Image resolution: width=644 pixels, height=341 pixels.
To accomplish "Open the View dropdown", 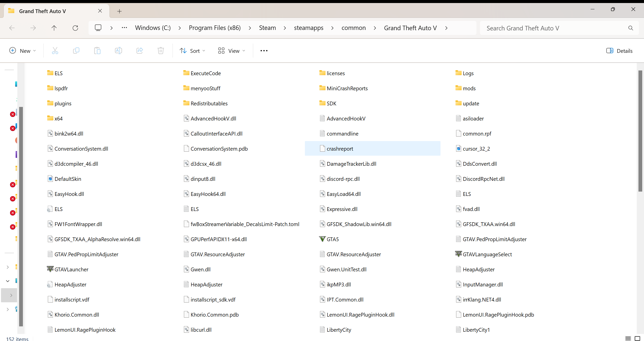I will click(231, 51).
